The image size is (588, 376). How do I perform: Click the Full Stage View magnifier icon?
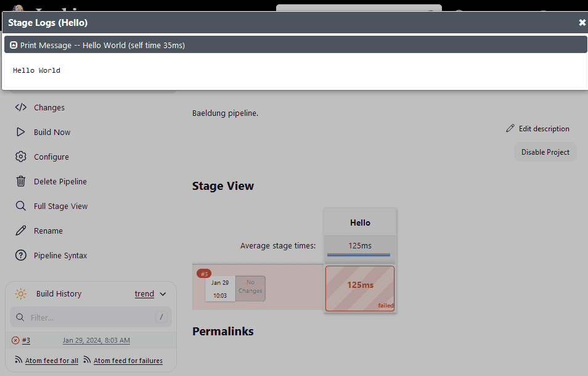(21, 206)
